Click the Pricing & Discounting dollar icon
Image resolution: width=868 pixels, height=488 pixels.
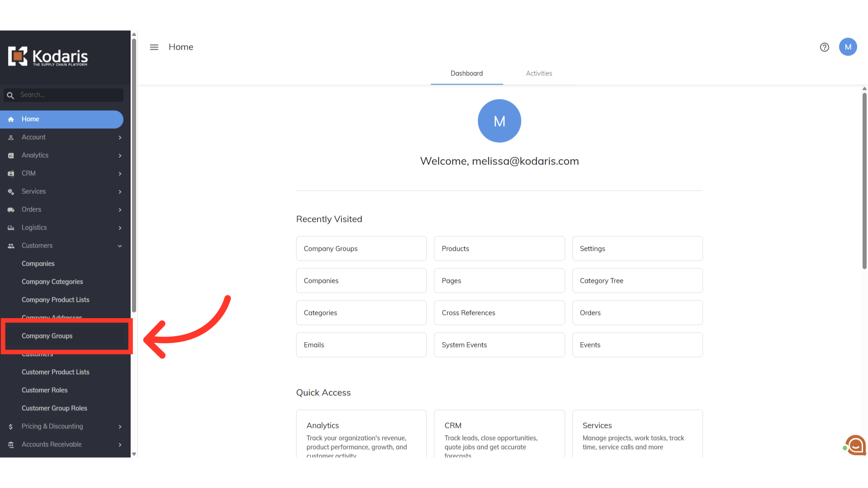point(11,427)
